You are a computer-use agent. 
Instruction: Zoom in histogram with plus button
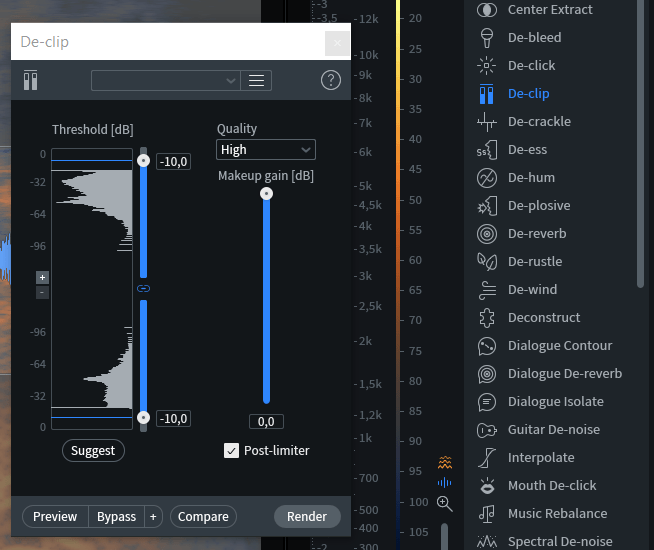[42, 277]
